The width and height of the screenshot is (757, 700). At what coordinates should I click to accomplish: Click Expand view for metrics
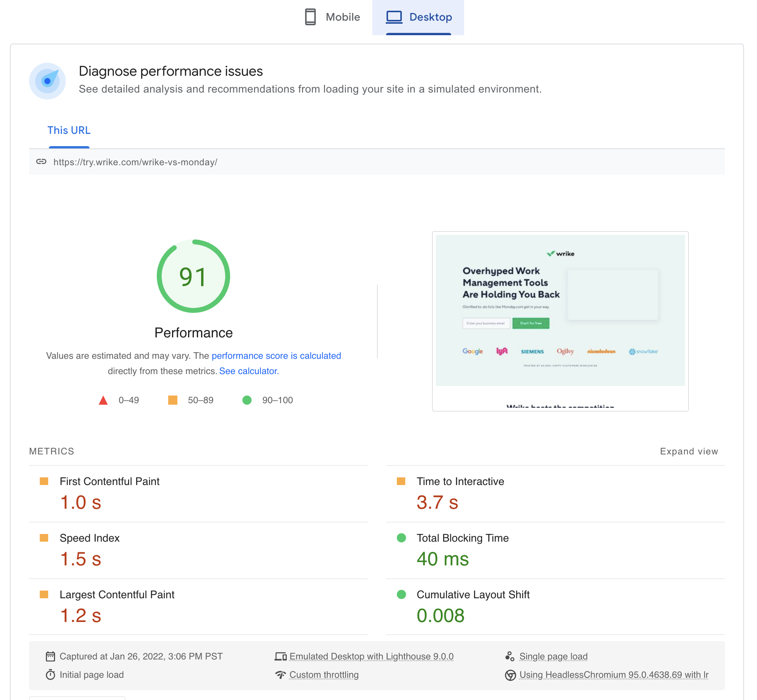pos(689,451)
